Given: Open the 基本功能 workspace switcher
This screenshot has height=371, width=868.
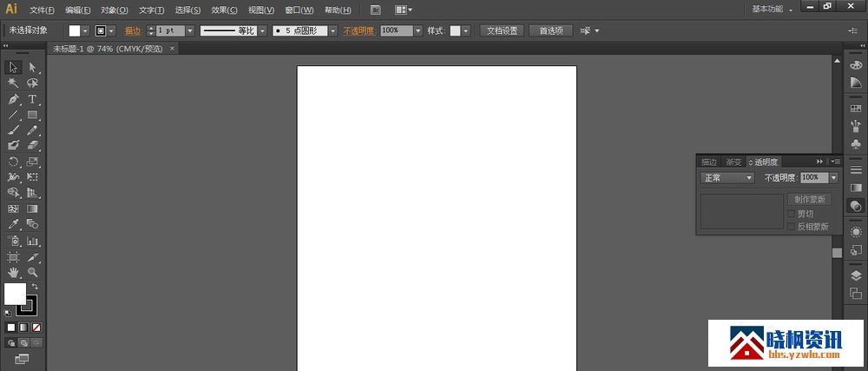Looking at the screenshot, I should 773,10.
